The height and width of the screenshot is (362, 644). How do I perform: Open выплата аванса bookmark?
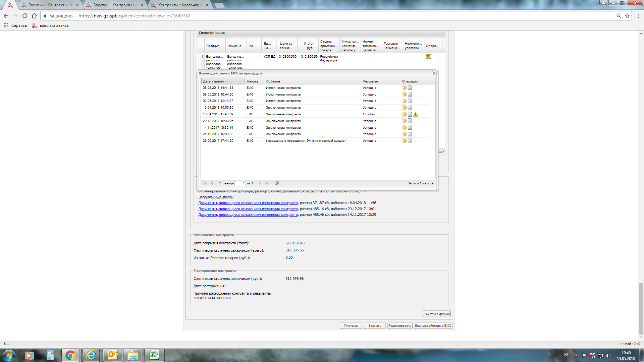[54, 25]
